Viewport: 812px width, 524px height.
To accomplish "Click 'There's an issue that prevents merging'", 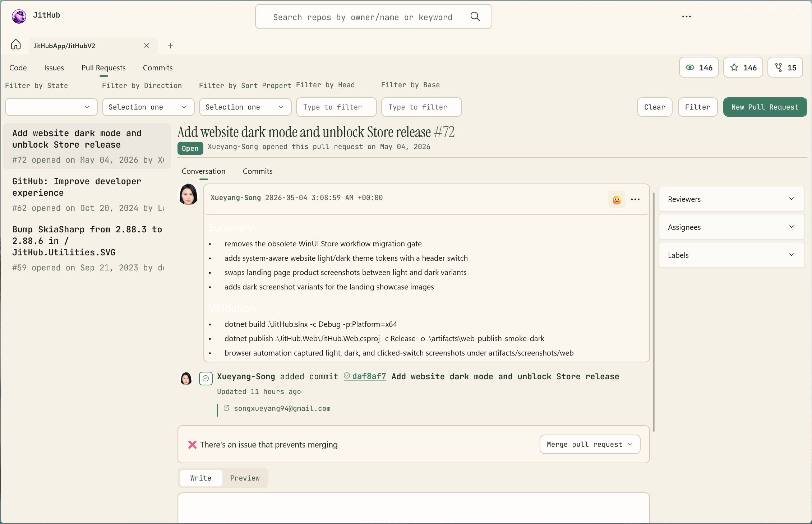I will tap(269, 445).
